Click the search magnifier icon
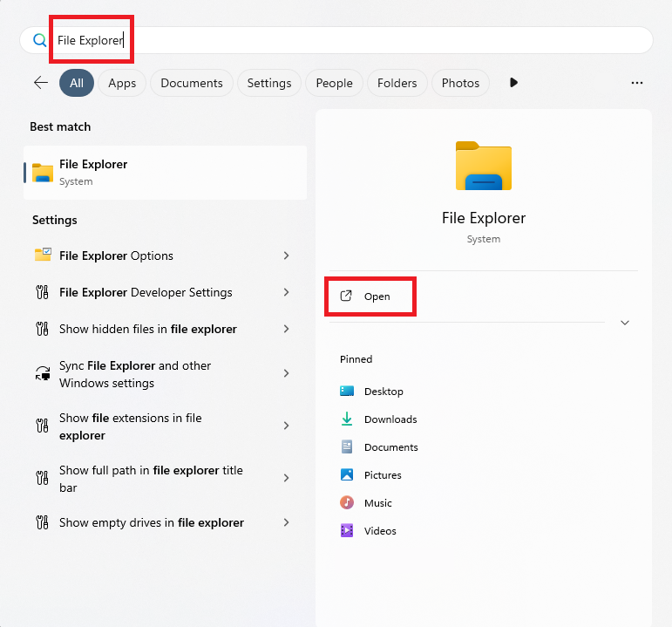The height and width of the screenshot is (627, 672). (39, 40)
